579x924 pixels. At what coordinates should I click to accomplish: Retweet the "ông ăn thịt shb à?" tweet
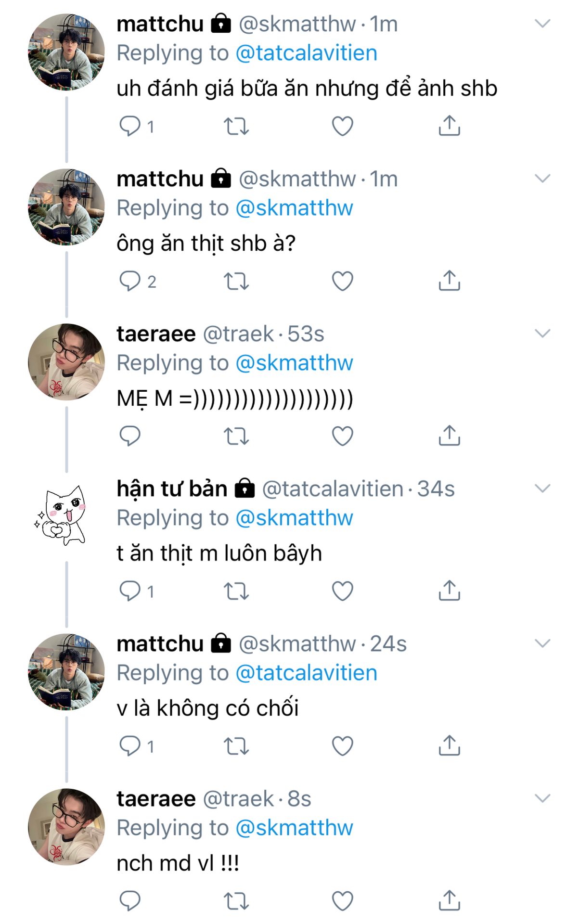(236, 281)
